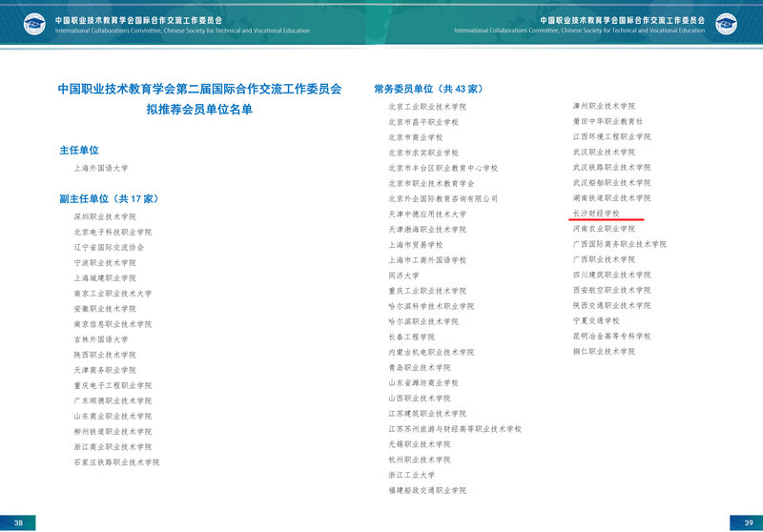The width and height of the screenshot is (763, 532).
Task: Click the entry '哈尔滨职业技术学院'
Action: click(423, 321)
